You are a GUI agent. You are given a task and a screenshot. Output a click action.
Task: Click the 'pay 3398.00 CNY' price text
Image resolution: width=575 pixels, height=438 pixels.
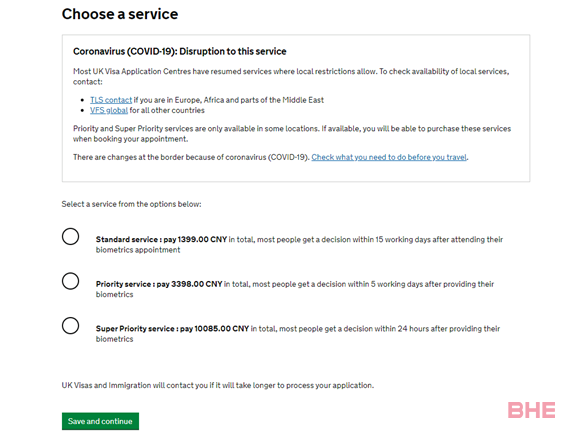point(189,284)
